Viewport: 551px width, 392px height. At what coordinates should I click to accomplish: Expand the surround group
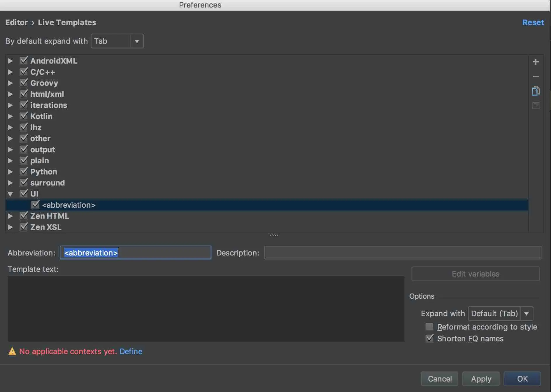click(10, 183)
